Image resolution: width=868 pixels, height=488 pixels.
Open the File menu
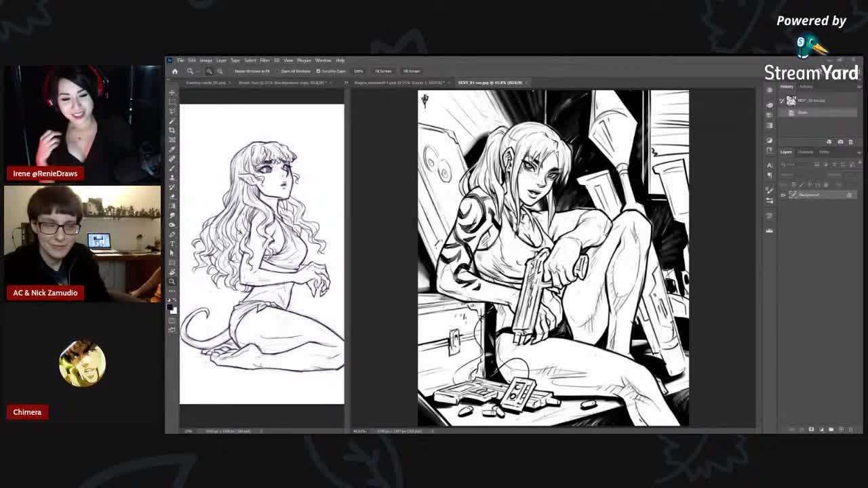pyautogui.click(x=180, y=60)
